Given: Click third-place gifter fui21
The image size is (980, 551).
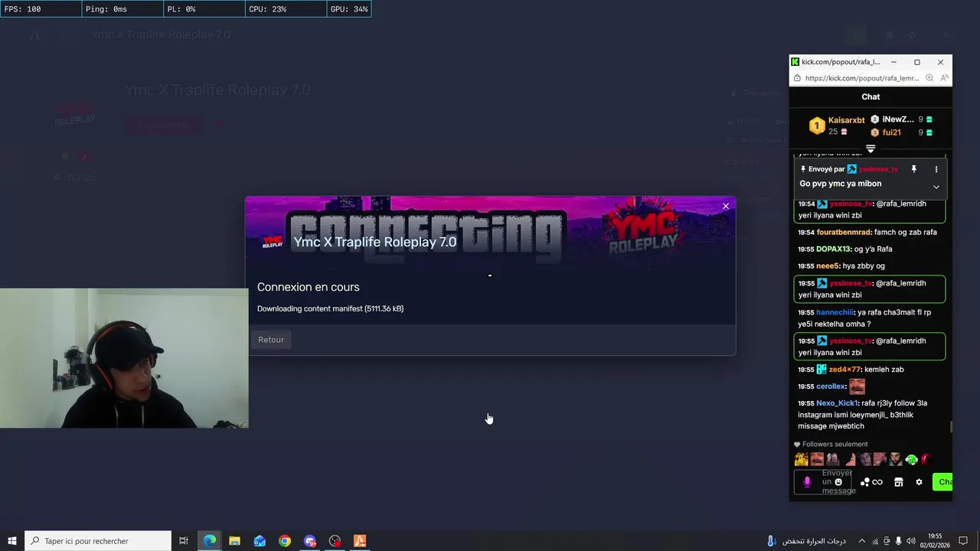Looking at the screenshot, I should (x=891, y=132).
